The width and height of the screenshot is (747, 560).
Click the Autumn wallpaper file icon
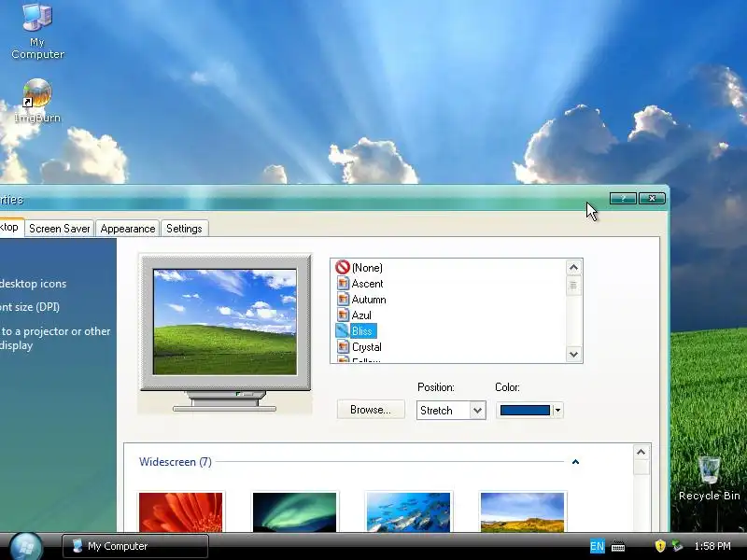point(343,299)
